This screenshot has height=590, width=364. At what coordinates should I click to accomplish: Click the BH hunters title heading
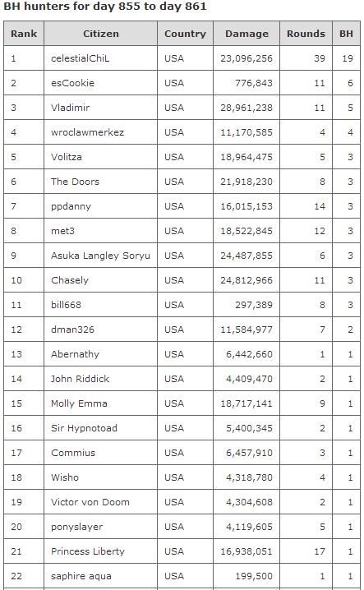[104, 6]
